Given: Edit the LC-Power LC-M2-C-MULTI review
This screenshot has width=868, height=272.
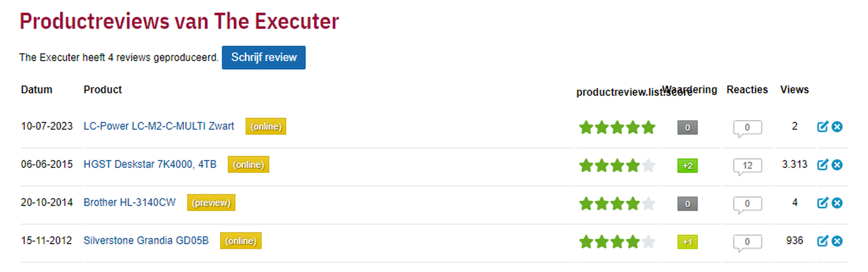Looking at the screenshot, I should coord(822,127).
